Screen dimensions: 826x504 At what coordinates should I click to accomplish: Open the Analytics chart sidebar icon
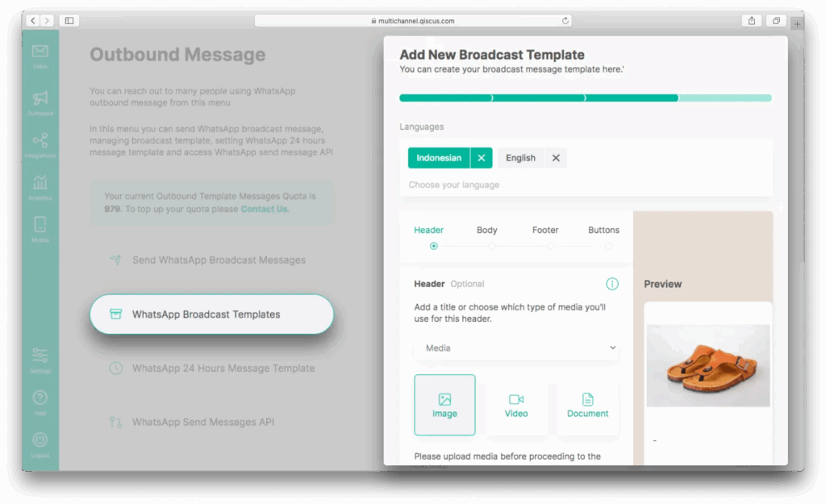40,183
